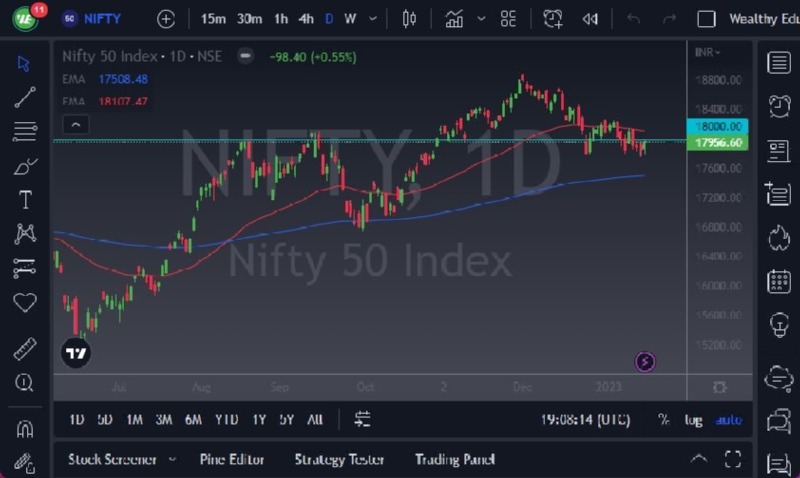Viewport: 800px width, 478px height.
Task: Open the timezone clock 19:08:14 (UTC)
Action: [585, 420]
